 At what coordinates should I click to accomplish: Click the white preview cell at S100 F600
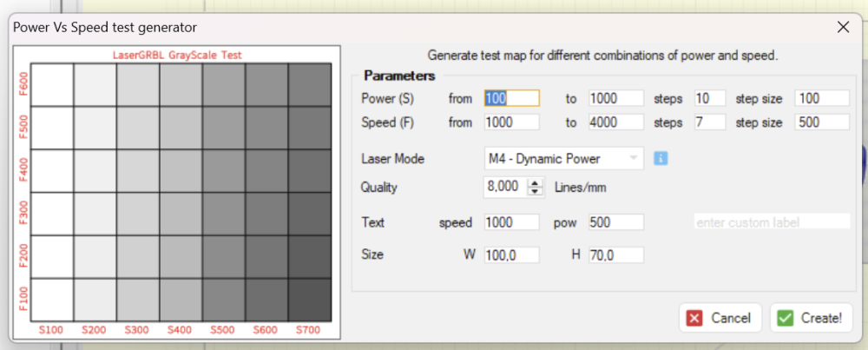coord(52,84)
